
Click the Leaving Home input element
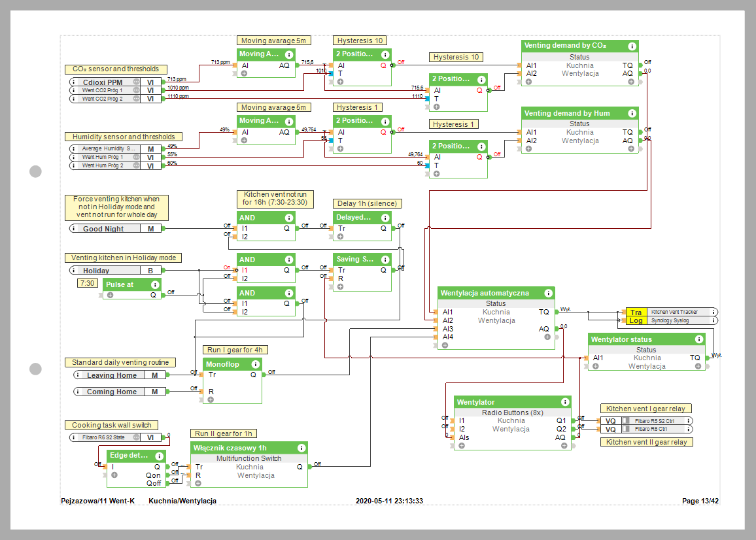(112, 375)
